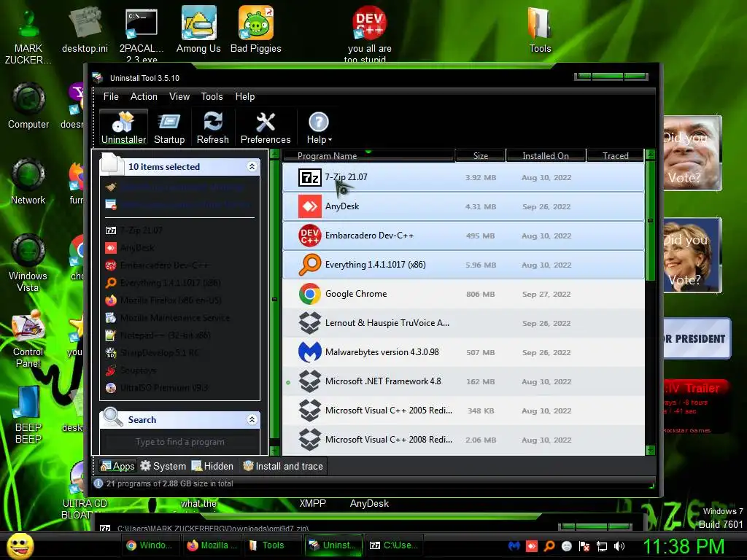
Task: Open the Help dropdown in toolbar
Action: [x=319, y=127]
